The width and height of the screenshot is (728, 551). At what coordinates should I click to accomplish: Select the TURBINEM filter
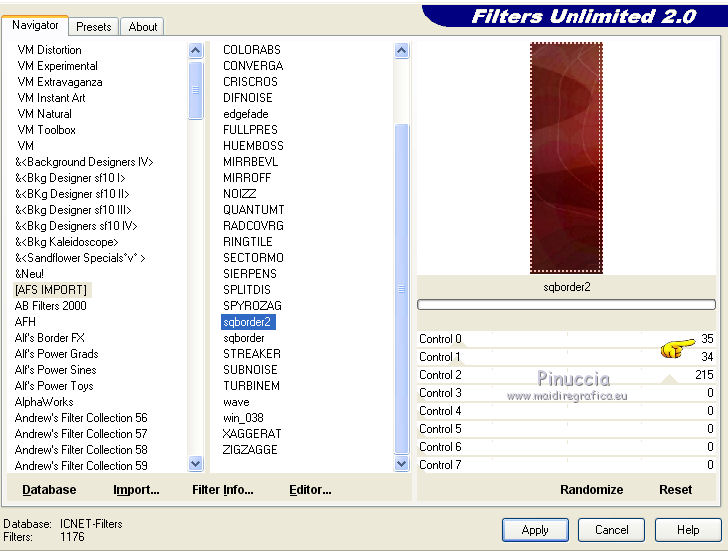tap(252, 386)
